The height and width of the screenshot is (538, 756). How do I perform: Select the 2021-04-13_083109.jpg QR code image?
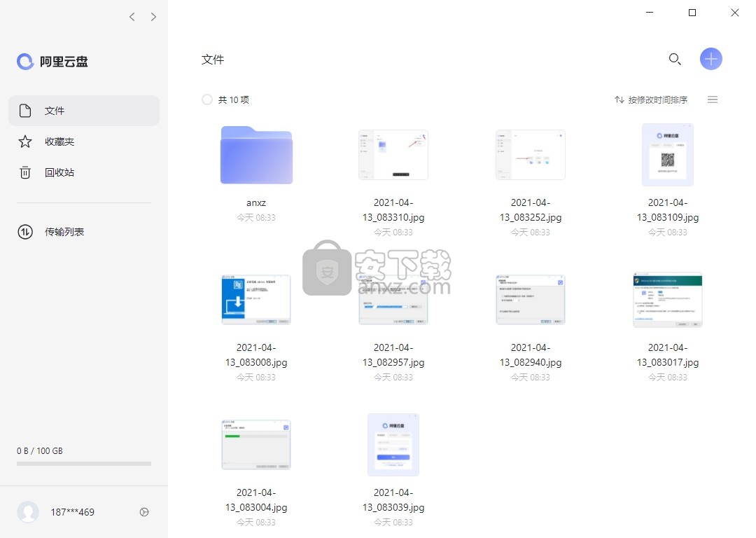(x=668, y=155)
